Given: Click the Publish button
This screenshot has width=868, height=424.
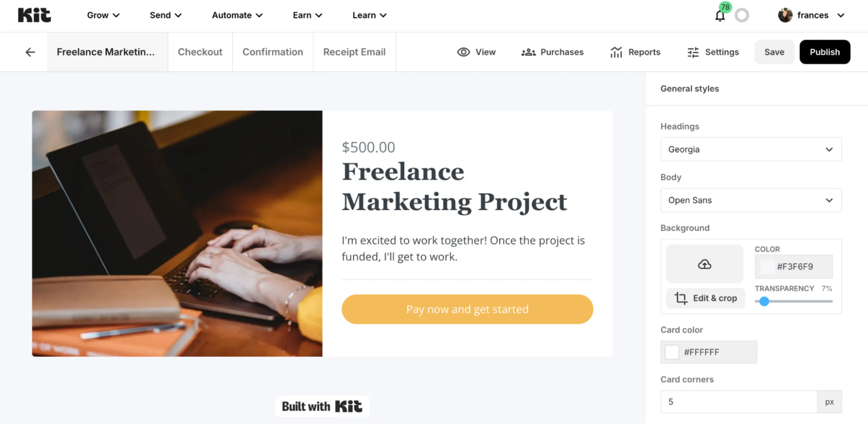Looking at the screenshot, I should coord(825,52).
